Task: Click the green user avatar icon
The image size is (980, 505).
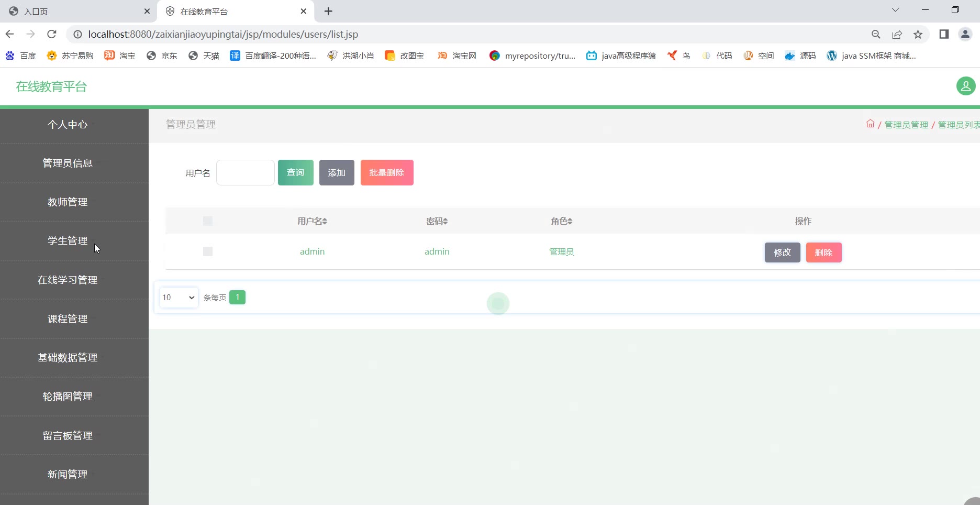Action: [966, 86]
